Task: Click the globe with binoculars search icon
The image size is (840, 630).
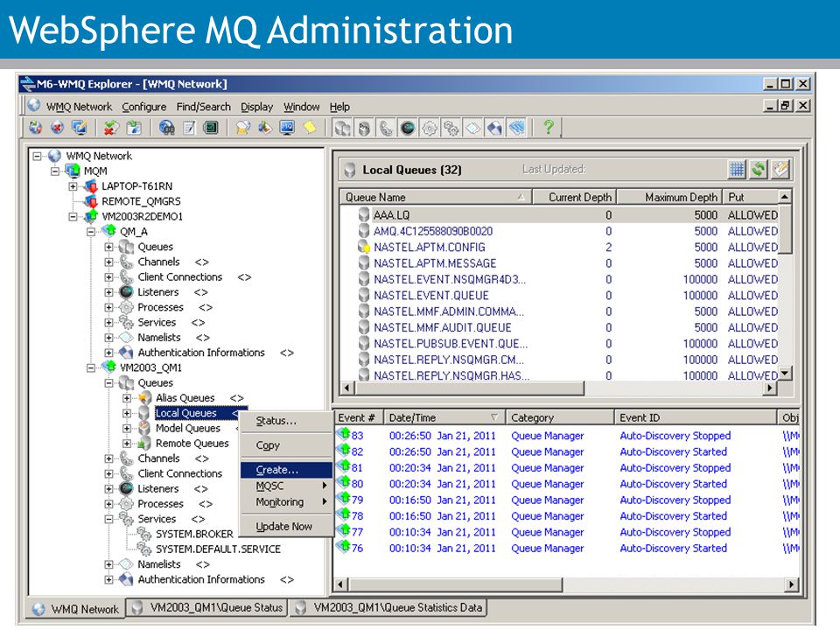Action: tap(166, 128)
